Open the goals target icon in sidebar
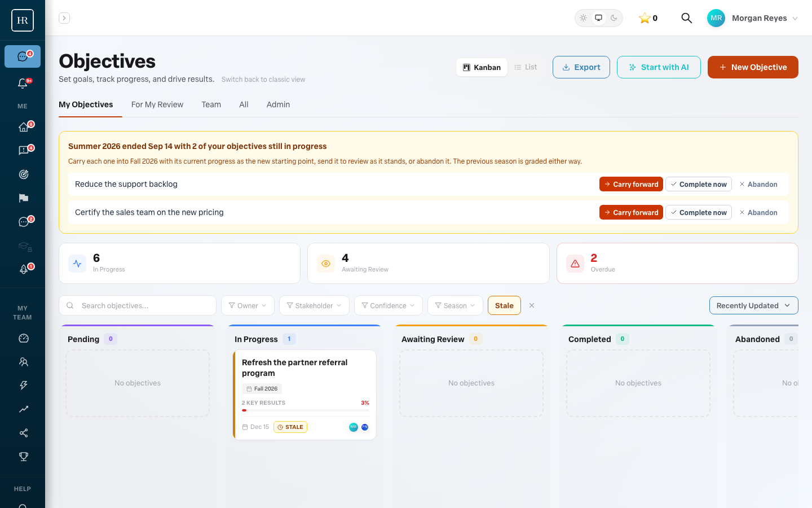812x508 pixels. click(23, 174)
